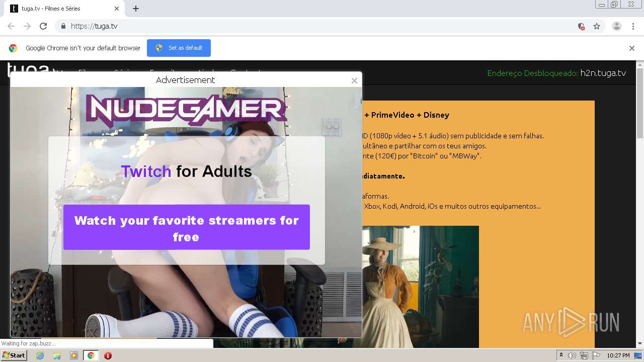
Task: Select the tuga.tv - Filmes e Séries tab
Action: tap(64, 9)
